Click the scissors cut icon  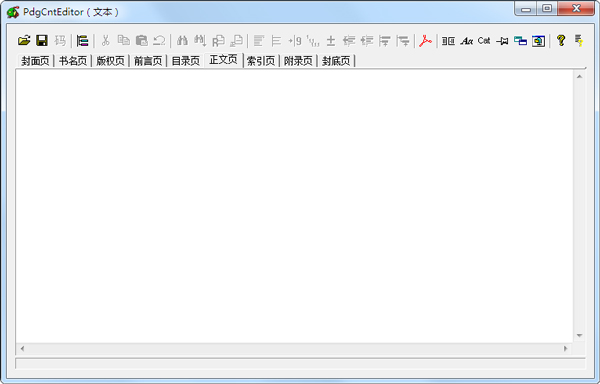(106, 41)
